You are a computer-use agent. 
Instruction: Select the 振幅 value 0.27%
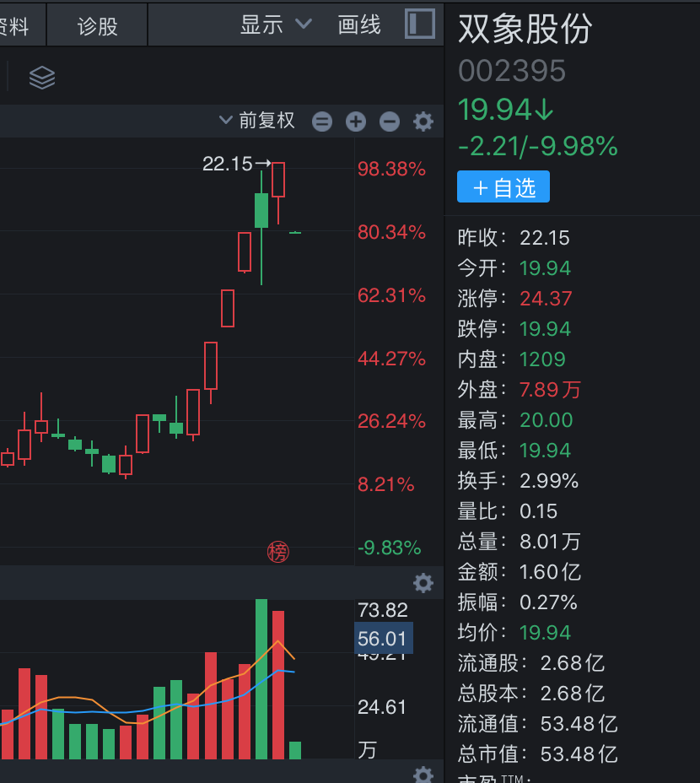[548, 602]
